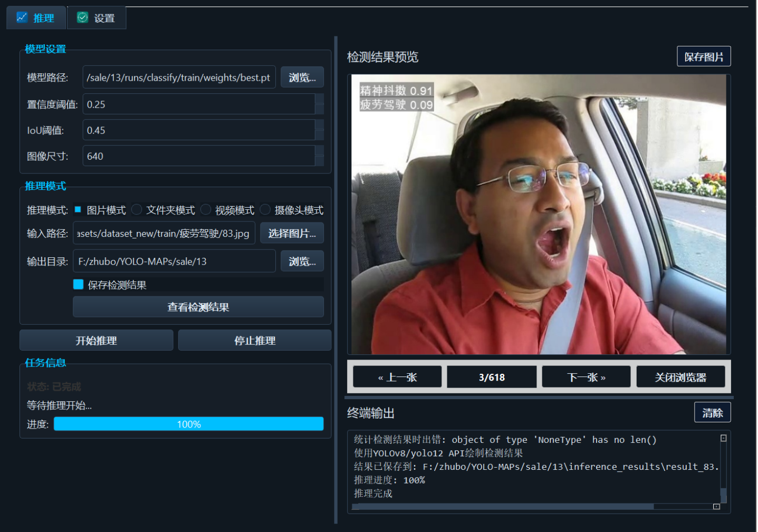Click the '检测结果预览' heading

383,57
